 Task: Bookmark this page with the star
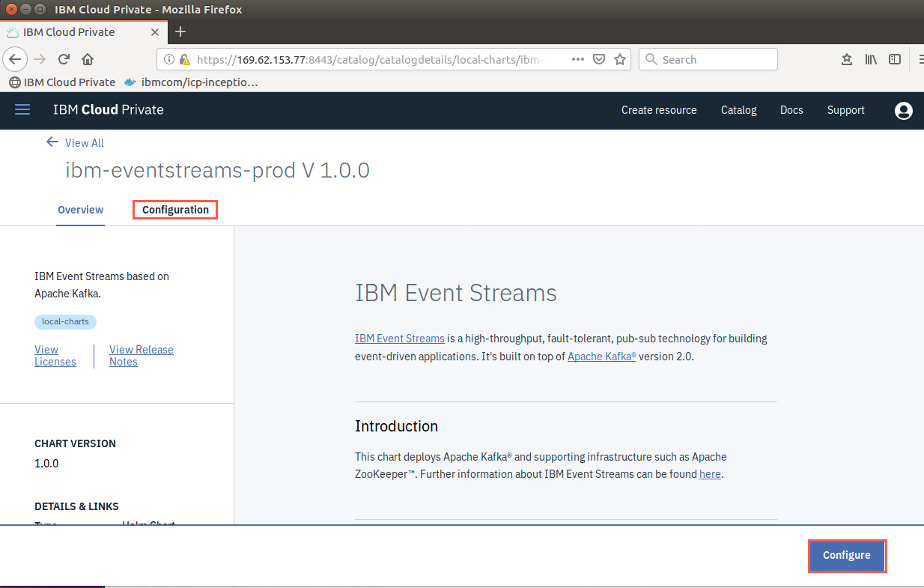(x=620, y=59)
